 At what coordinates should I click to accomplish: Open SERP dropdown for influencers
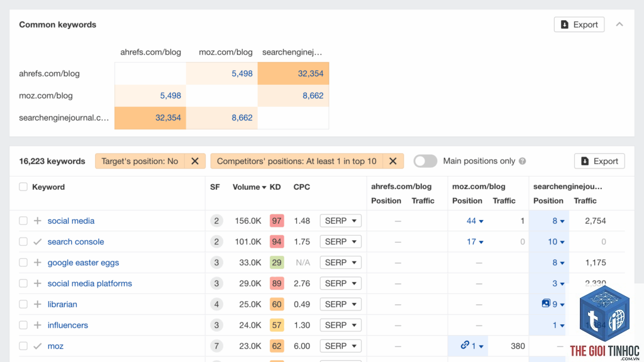click(340, 325)
